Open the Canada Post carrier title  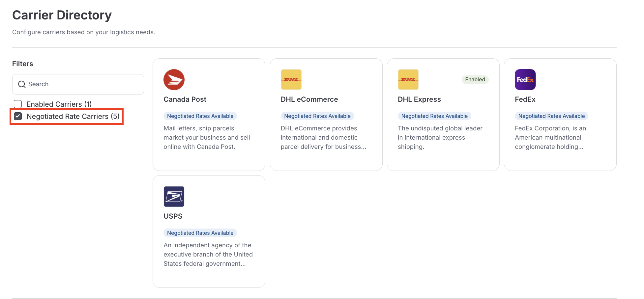coord(185,99)
